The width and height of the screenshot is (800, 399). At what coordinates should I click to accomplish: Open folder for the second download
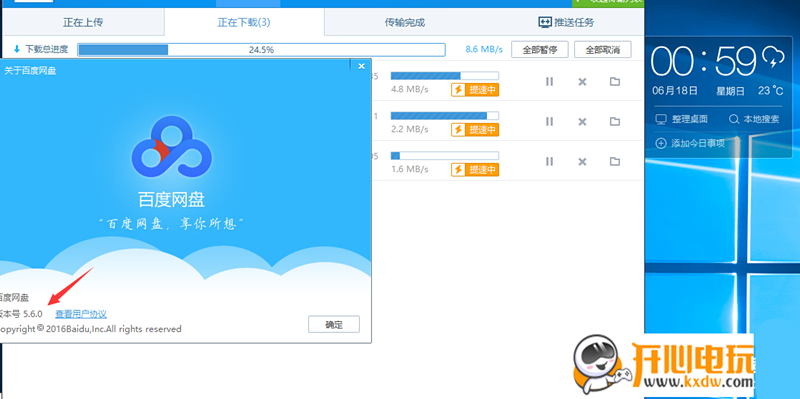(615, 121)
